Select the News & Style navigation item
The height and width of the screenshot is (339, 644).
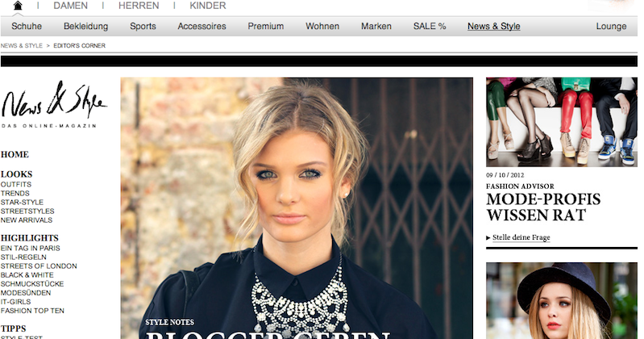pyautogui.click(x=493, y=27)
